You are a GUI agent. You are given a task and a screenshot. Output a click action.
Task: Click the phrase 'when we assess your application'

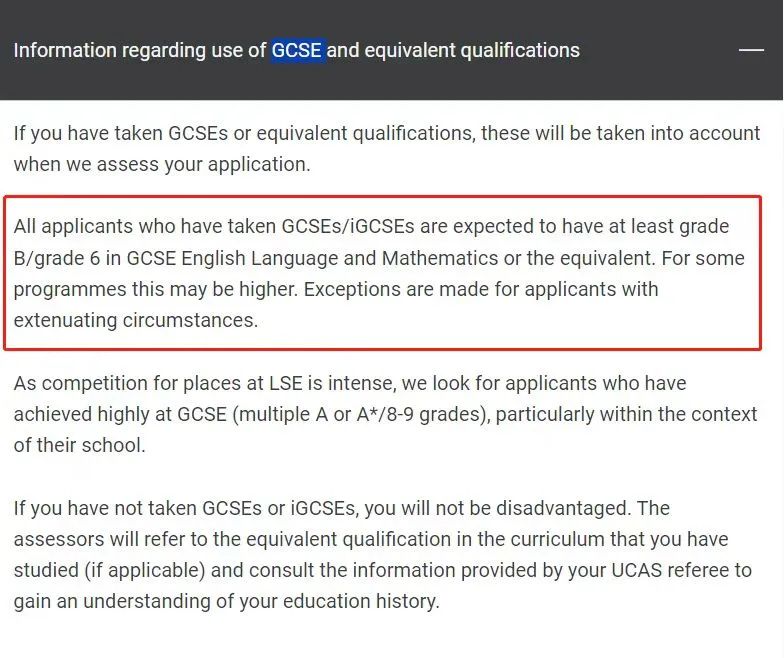click(x=162, y=164)
